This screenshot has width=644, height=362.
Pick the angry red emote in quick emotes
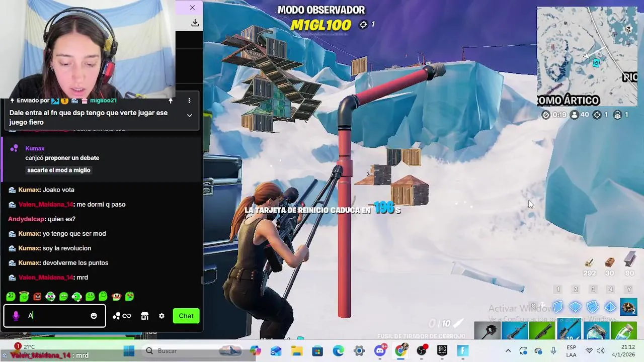37,297
